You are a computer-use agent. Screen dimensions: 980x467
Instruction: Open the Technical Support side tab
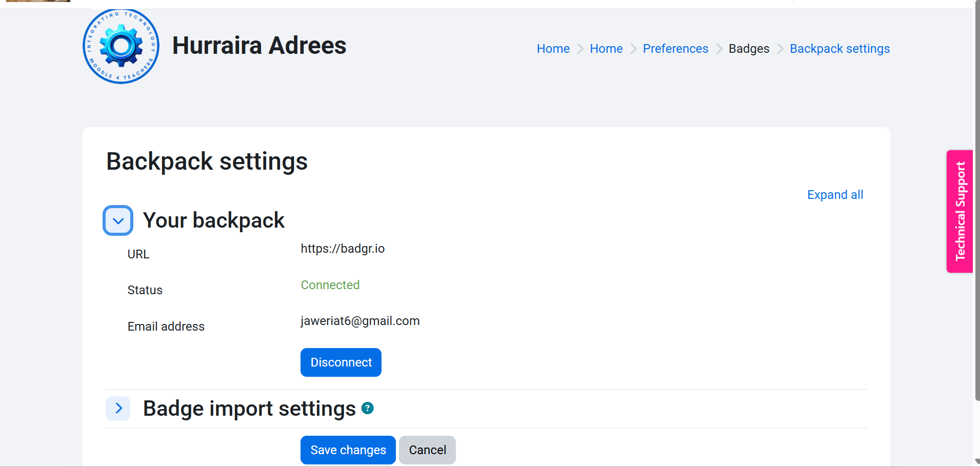[x=960, y=211]
